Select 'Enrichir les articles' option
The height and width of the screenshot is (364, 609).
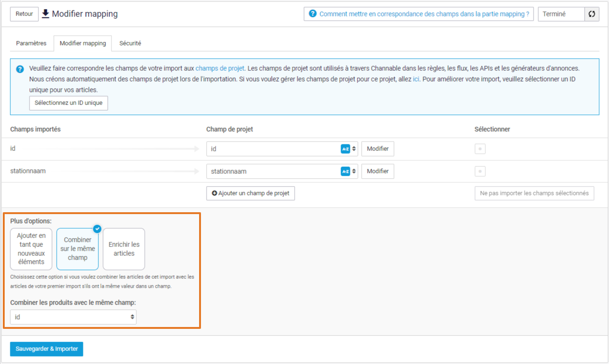click(124, 249)
